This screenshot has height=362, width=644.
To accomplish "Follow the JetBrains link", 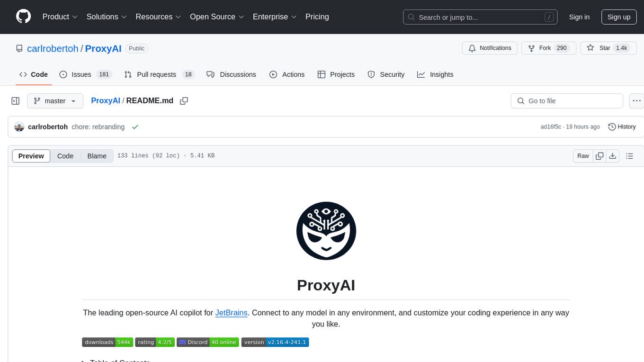I will (x=232, y=313).
